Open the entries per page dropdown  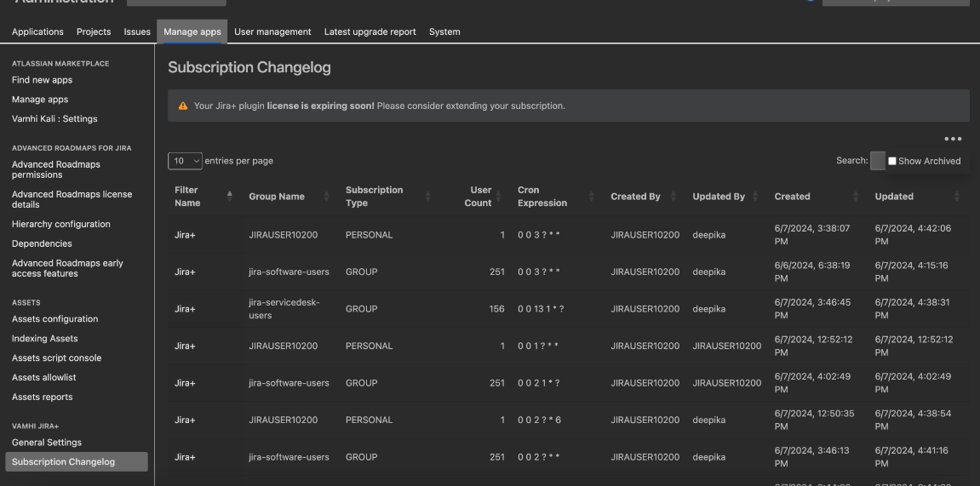pos(185,161)
